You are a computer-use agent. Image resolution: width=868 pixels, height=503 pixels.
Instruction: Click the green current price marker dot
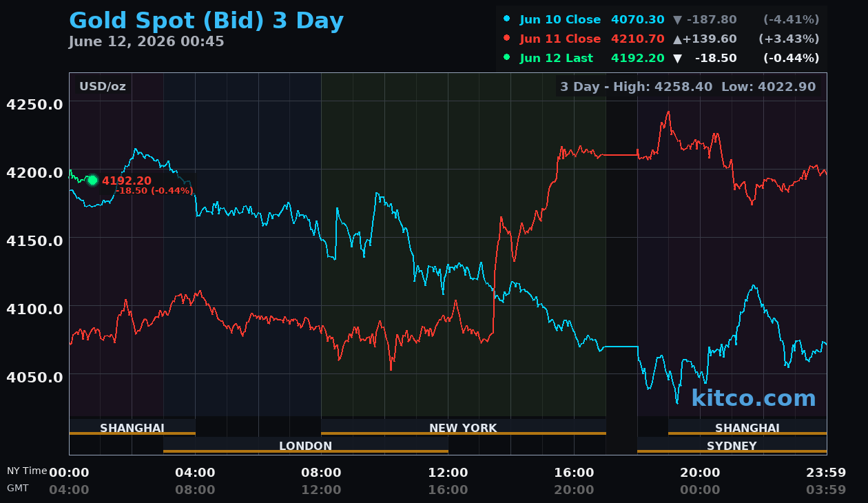click(x=92, y=181)
